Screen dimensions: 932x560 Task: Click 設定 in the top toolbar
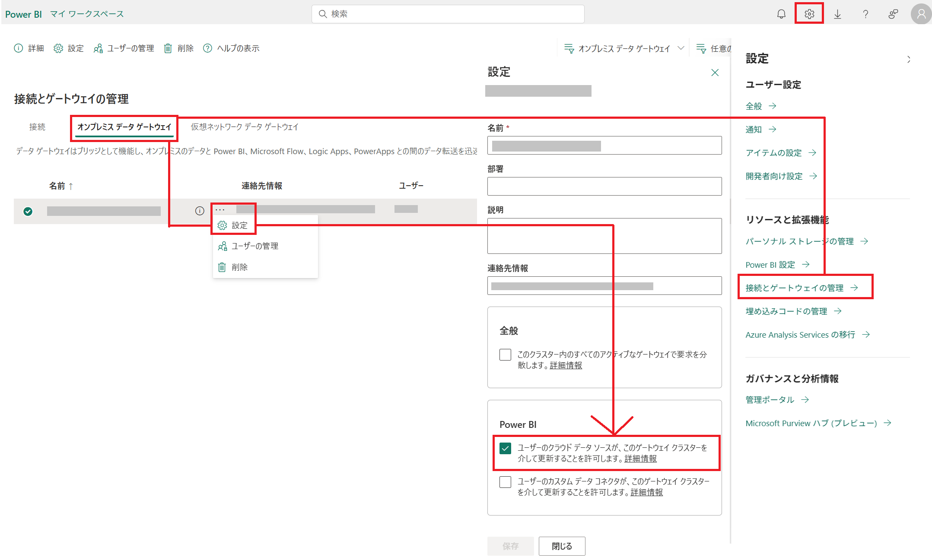point(69,48)
